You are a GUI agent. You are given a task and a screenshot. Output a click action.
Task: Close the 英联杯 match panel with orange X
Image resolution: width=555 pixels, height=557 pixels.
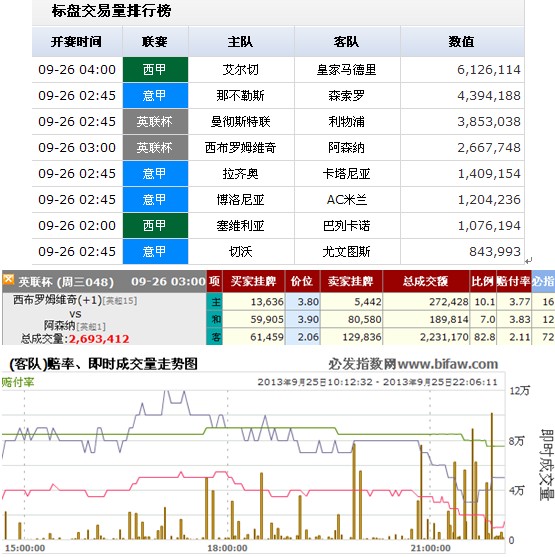tap(8, 280)
